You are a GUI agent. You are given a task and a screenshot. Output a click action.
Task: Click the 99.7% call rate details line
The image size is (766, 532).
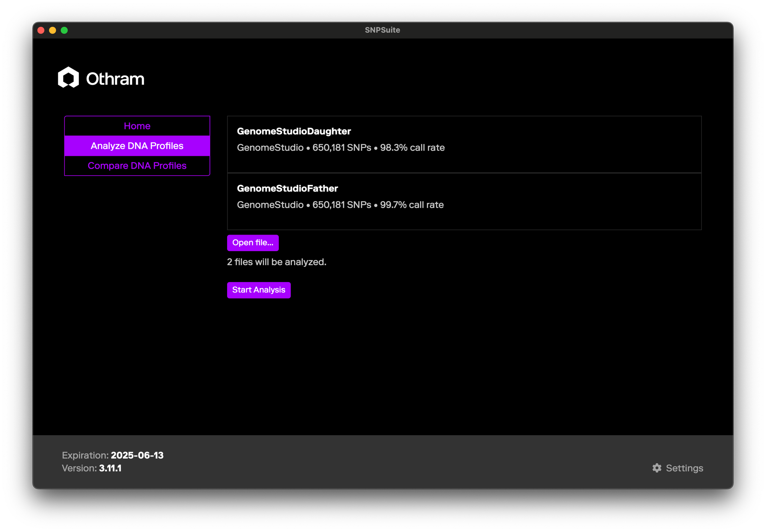[x=340, y=205]
